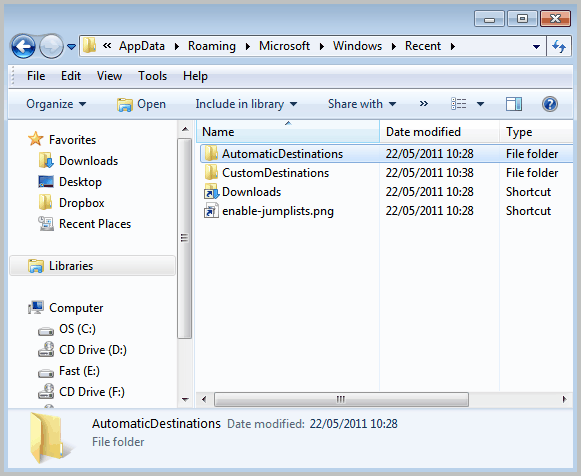This screenshot has width=581, height=476.
Task: Click horizontal scroll left arrow
Action: pos(204,399)
